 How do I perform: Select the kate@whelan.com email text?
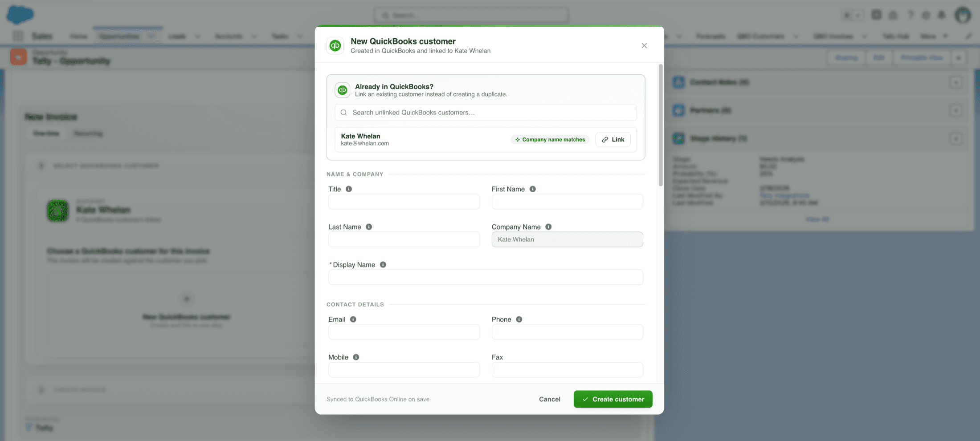click(x=365, y=143)
